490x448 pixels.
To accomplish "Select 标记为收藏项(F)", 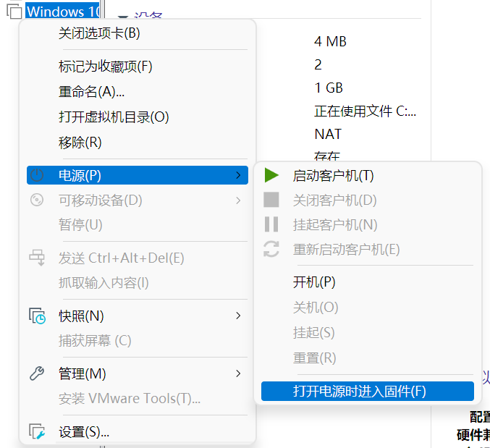I will point(138,67).
